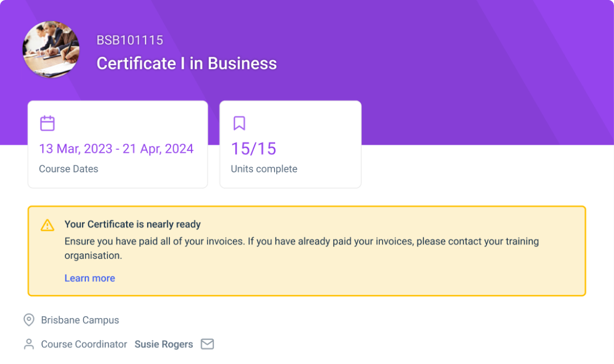This screenshot has width=614, height=364.
Task: Click the Course Dates card
Action: point(118,144)
